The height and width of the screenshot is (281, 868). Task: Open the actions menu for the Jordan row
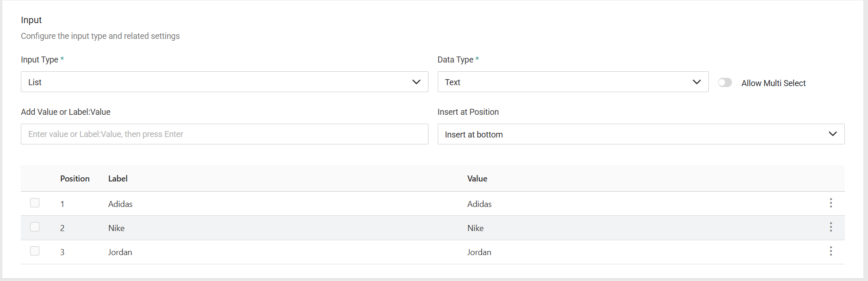pyautogui.click(x=831, y=251)
